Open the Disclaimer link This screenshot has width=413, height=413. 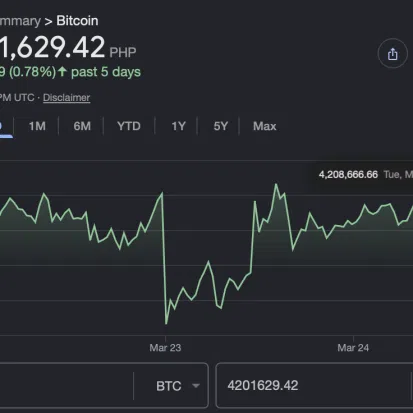click(66, 98)
